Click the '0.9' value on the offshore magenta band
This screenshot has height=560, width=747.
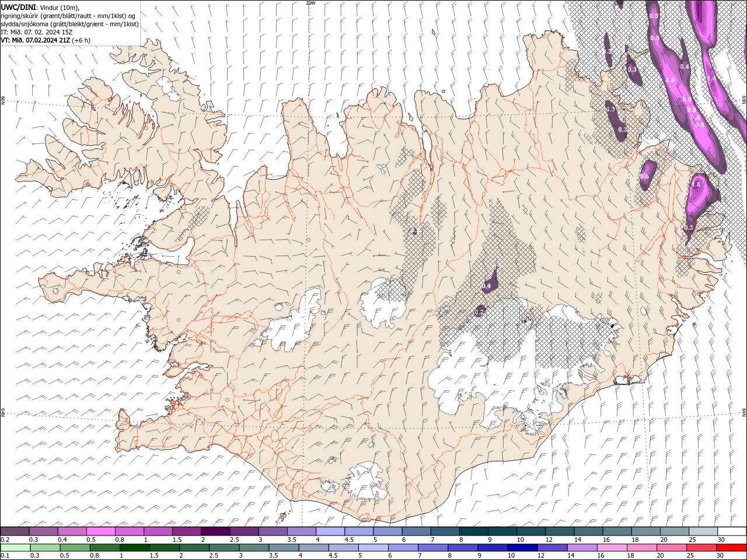[x=687, y=99]
